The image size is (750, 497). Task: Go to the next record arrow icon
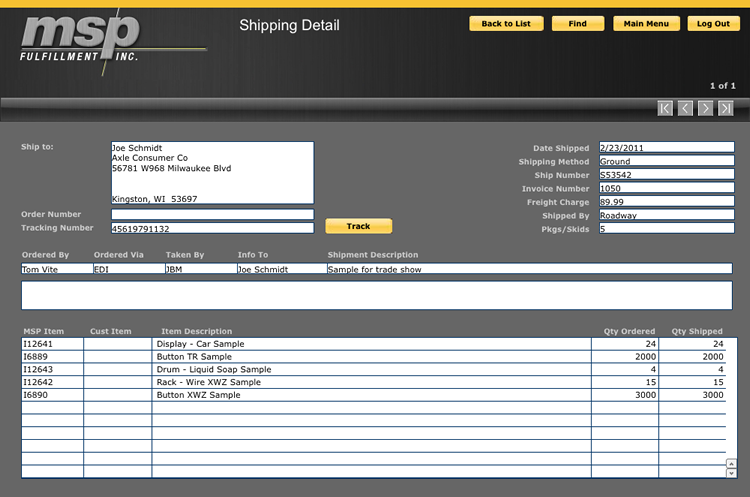706,108
